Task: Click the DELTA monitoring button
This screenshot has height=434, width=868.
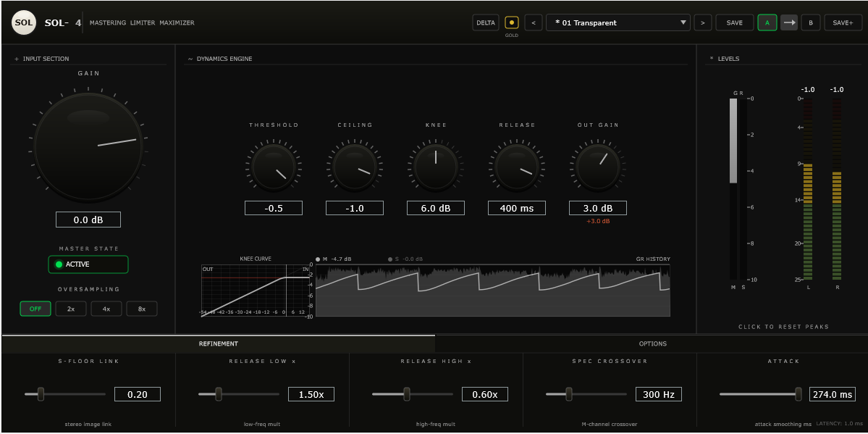Action: click(x=485, y=22)
